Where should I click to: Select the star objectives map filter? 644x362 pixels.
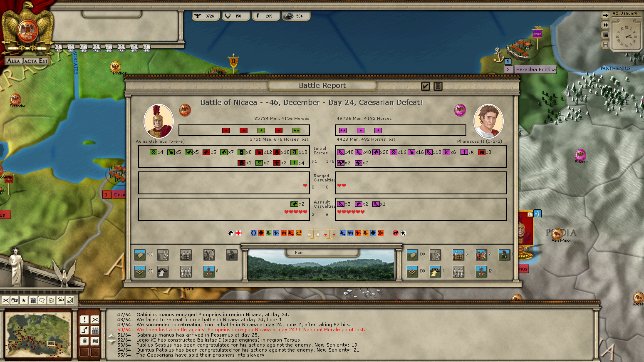pos(24,300)
